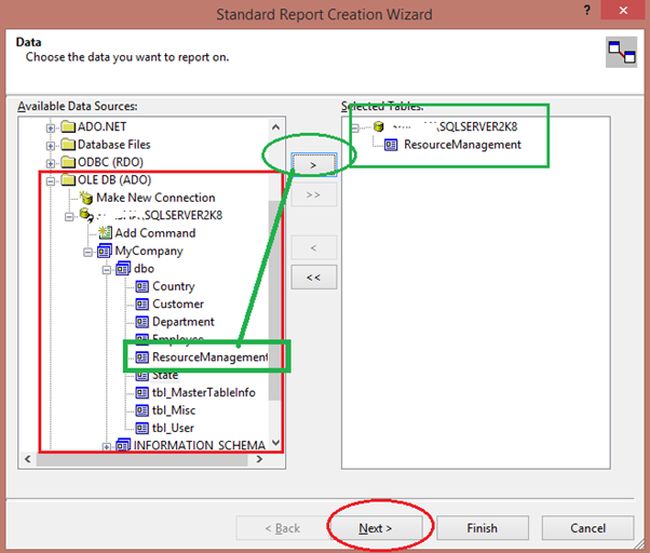Click the ODBC (RDO) folder icon
Screen dimensions: 650x553
coord(68,162)
